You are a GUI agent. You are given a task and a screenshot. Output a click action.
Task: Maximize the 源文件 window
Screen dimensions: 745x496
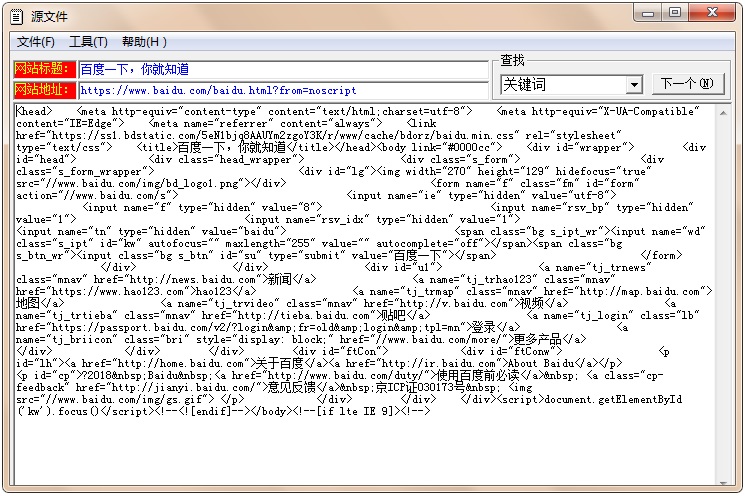pos(675,13)
